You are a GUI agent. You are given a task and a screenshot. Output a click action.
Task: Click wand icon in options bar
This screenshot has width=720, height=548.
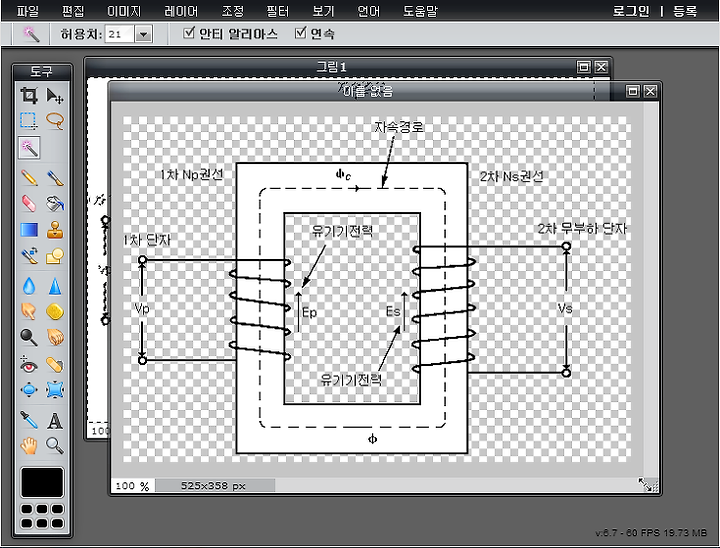point(31,34)
